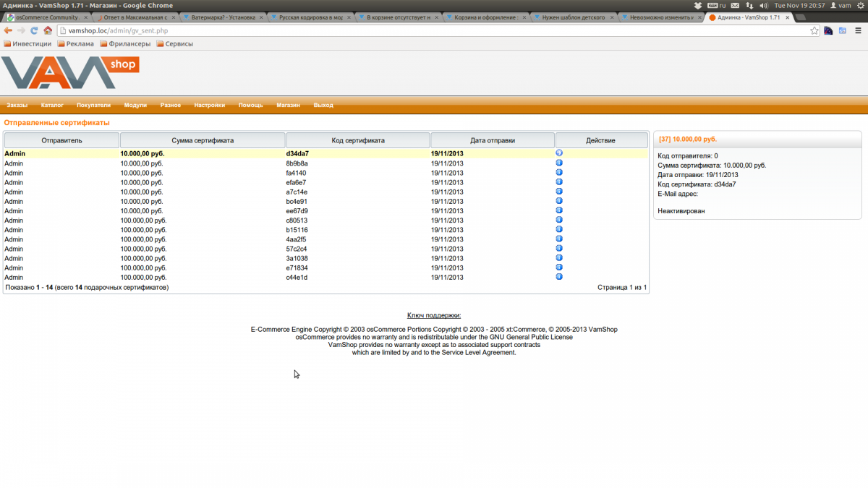Open the Инвестиции bookmarks folder
The width and height of the screenshot is (868, 488).
(x=27, y=44)
